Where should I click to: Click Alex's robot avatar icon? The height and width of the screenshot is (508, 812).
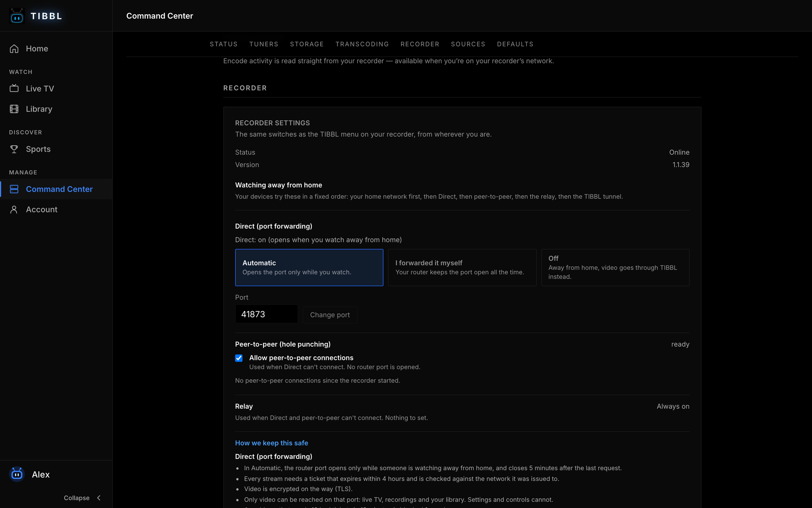17,474
